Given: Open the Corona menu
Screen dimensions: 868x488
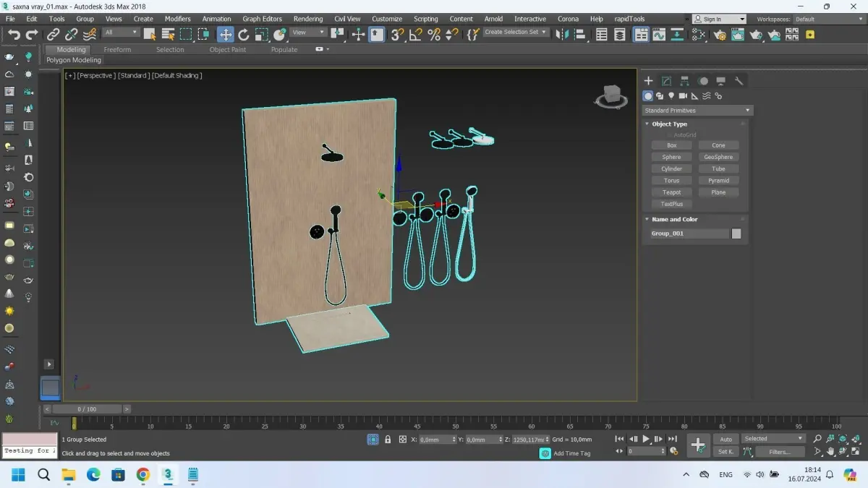Looking at the screenshot, I should tap(568, 19).
